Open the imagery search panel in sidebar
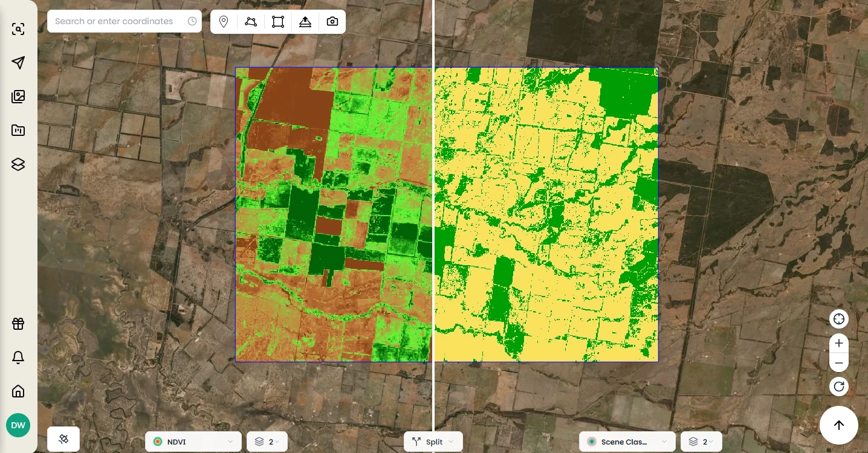Viewport: 868px width, 453px height. click(x=18, y=28)
